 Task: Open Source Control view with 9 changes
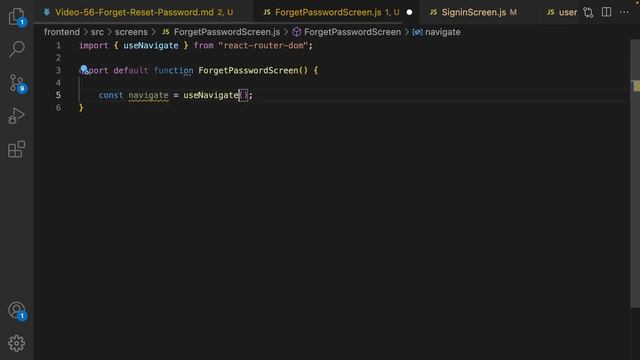[17, 83]
